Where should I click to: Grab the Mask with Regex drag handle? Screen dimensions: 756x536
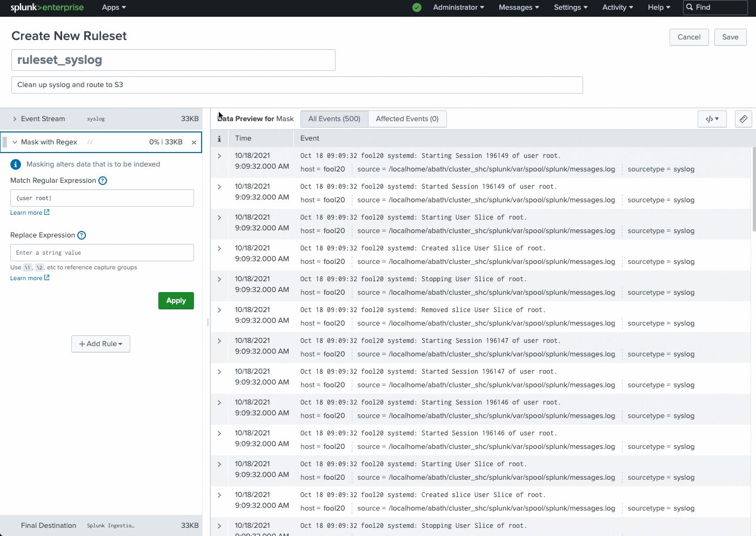click(x=5, y=142)
